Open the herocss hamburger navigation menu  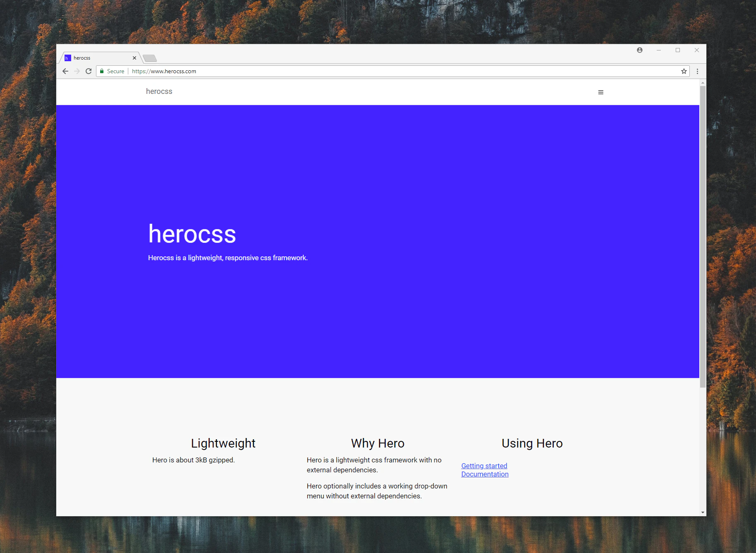coord(601,92)
